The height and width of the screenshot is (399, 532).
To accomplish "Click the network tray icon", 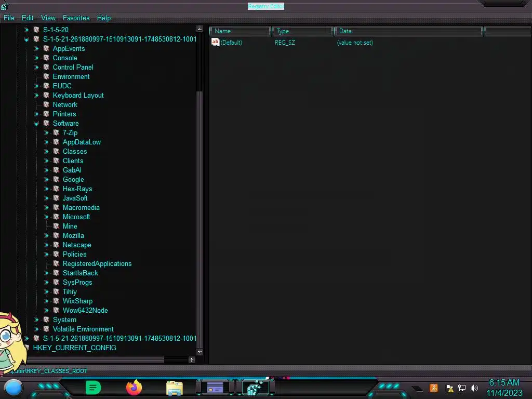I will pyautogui.click(x=462, y=388).
